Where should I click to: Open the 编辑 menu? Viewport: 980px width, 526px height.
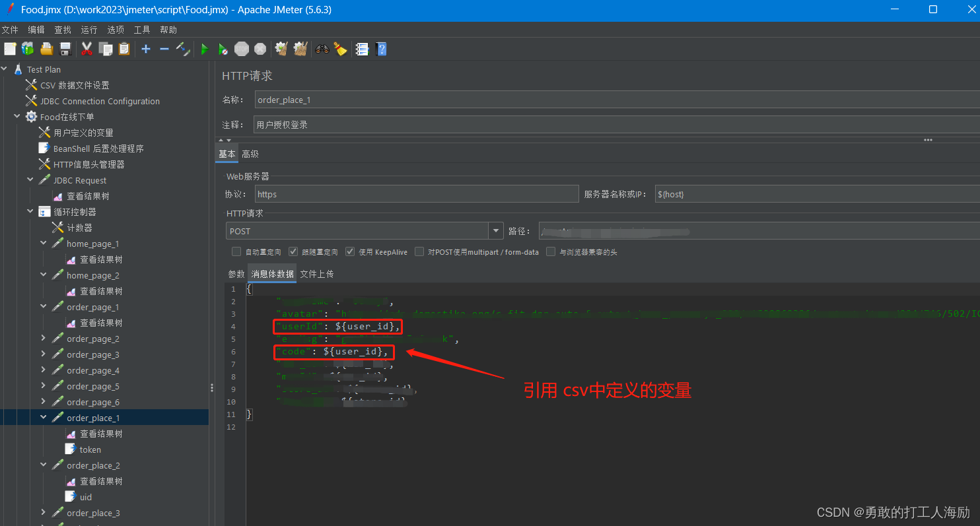point(36,30)
